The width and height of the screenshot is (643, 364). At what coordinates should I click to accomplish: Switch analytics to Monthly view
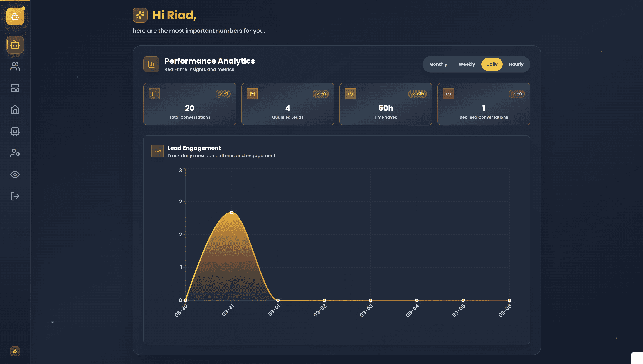(x=438, y=64)
